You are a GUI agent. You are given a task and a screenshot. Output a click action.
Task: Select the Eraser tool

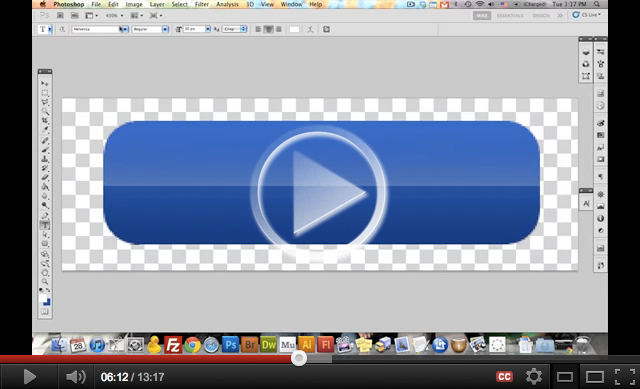point(44,178)
